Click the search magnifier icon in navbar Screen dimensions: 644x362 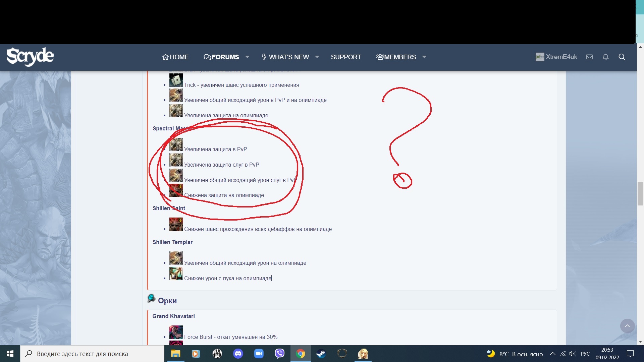(622, 57)
